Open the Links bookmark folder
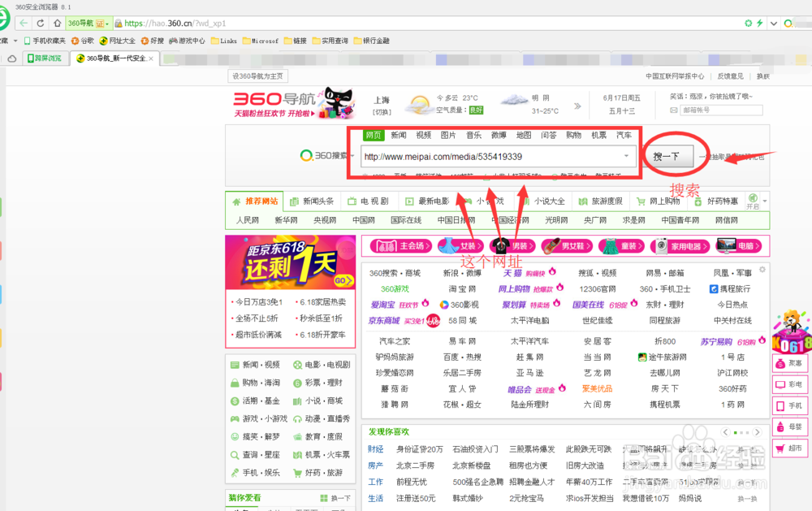Screen dimensions: 812x511 pyautogui.click(x=224, y=41)
